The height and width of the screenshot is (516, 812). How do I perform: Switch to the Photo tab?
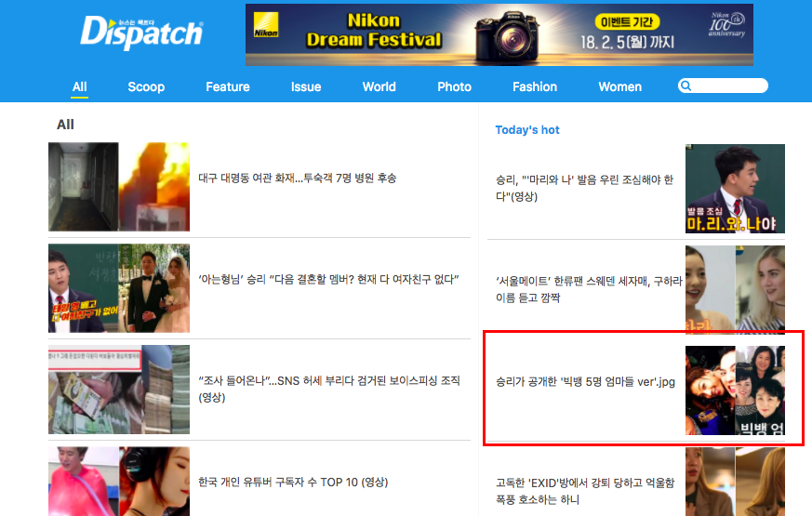[x=454, y=87]
